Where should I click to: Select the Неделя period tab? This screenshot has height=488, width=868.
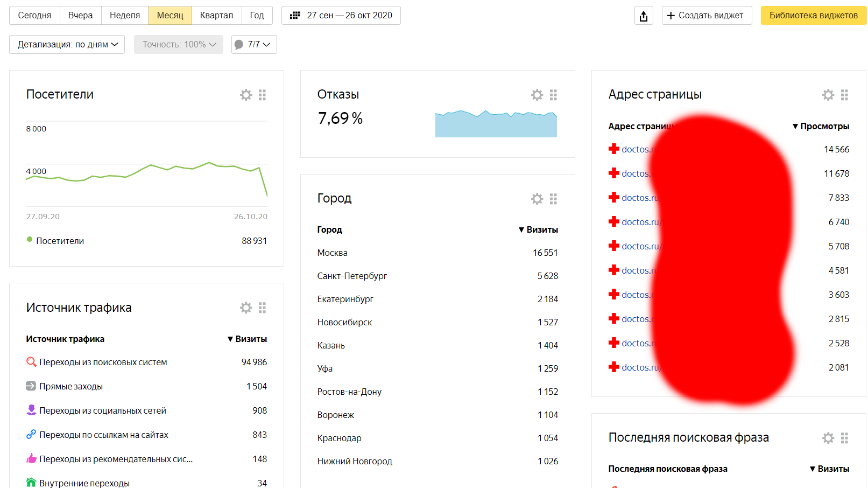[x=125, y=16]
